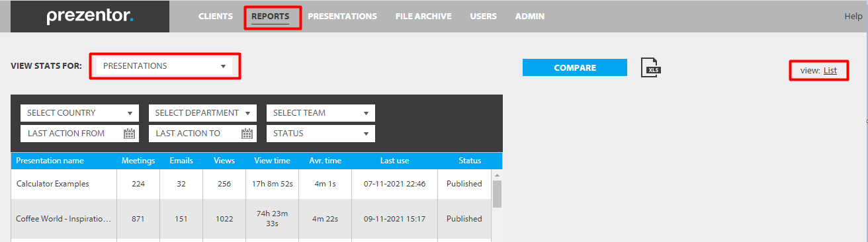Open the Reports menu
Viewport: 868px width, 242px height.
point(270,17)
